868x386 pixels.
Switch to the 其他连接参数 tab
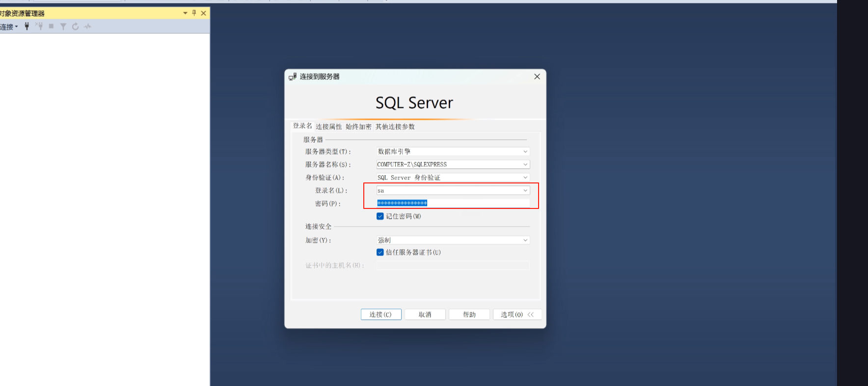(395, 127)
